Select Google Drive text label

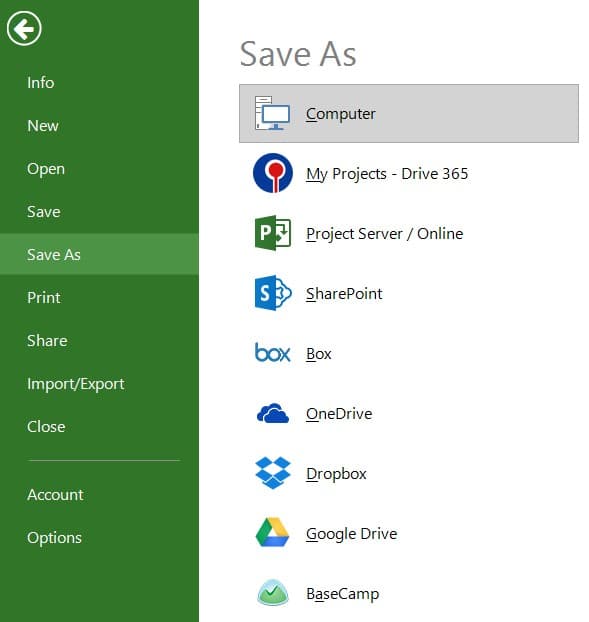pyautogui.click(x=351, y=534)
